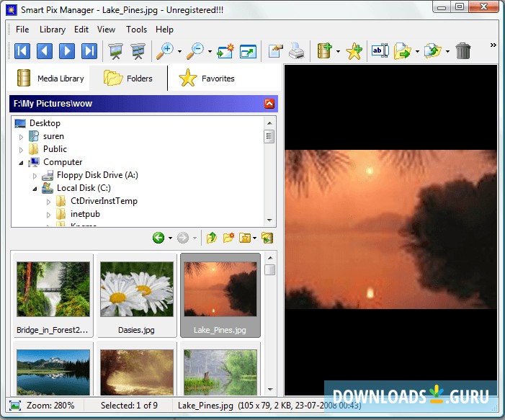Expand the Public folder node
The height and width of the screenshot is (420, 505).
pyautogui.click(x=21, y=150)
